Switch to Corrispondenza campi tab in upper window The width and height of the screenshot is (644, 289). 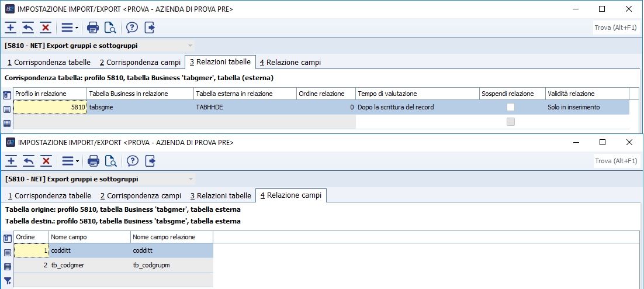coord(140,62)
